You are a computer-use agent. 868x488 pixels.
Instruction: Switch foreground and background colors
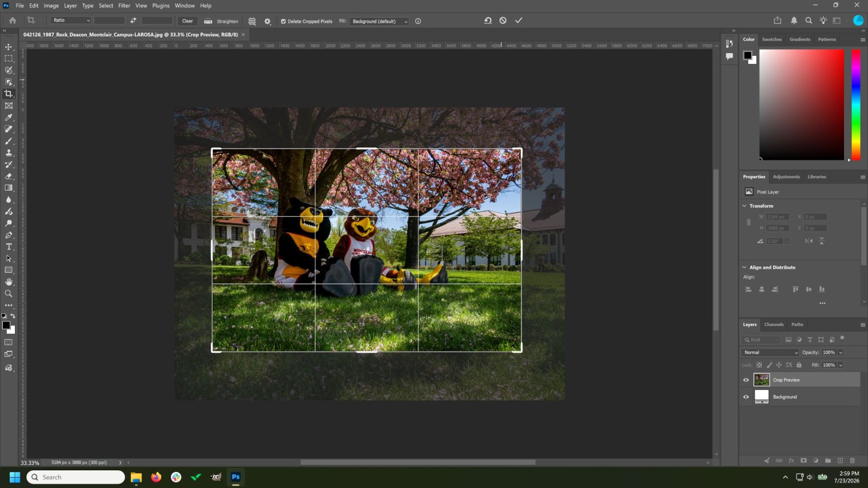[13, 316]
